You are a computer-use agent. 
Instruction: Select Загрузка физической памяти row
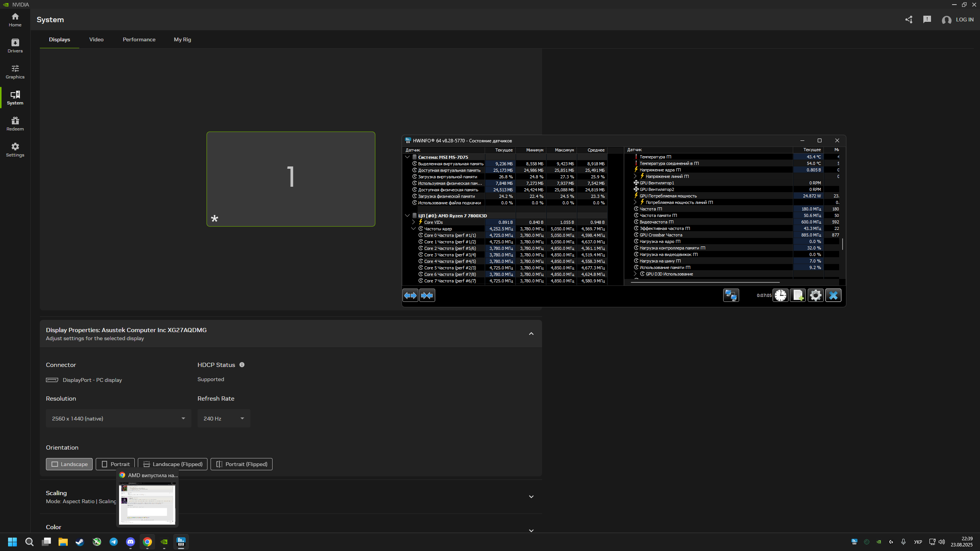[505, 196]
